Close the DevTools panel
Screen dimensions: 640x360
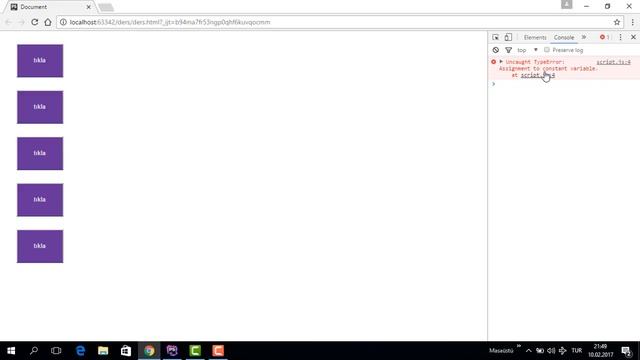coord(633,37)
